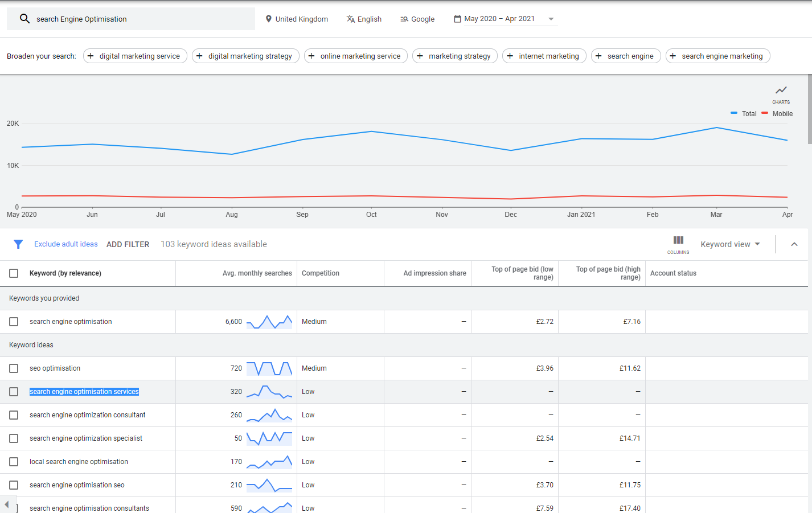Click the vertical page scrollbar

pyautogui.click(x=810, y=109)
